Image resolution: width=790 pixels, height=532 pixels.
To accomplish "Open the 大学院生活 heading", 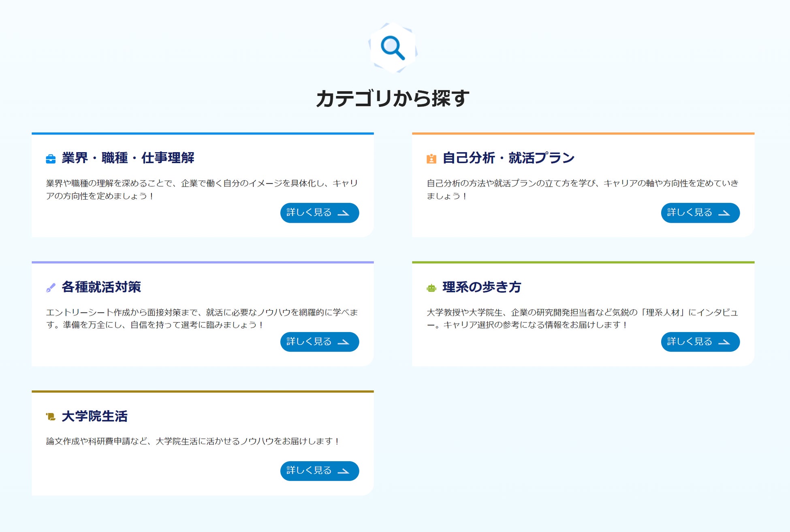I will [x=94, y=416].
